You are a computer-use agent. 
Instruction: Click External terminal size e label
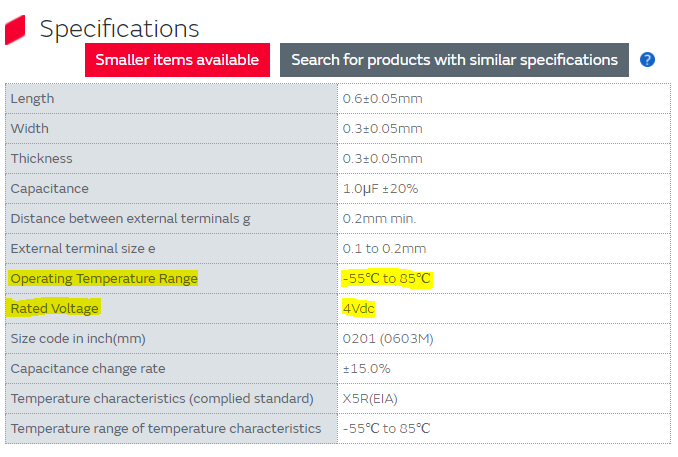(x=83, y=249)
